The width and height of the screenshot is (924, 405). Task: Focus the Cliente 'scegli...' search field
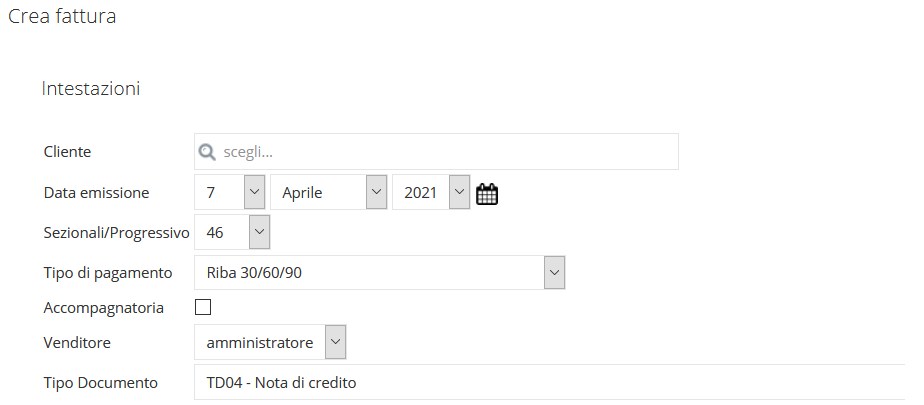(436, 152)
